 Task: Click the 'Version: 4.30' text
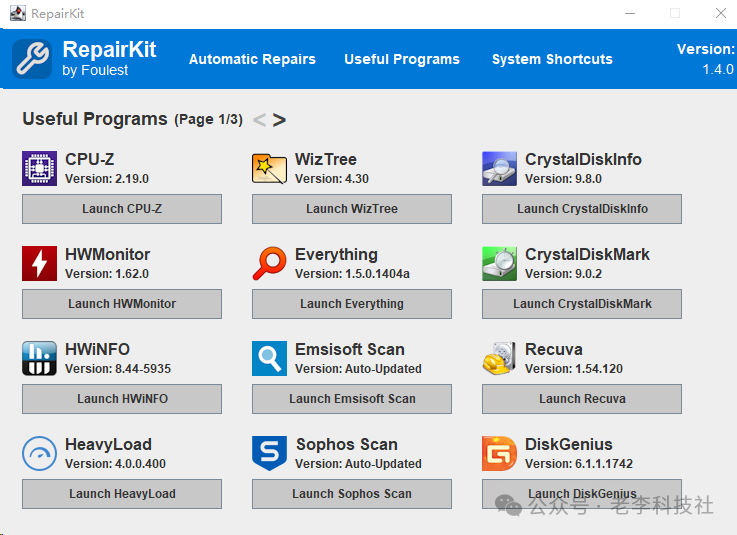point(332,179)
